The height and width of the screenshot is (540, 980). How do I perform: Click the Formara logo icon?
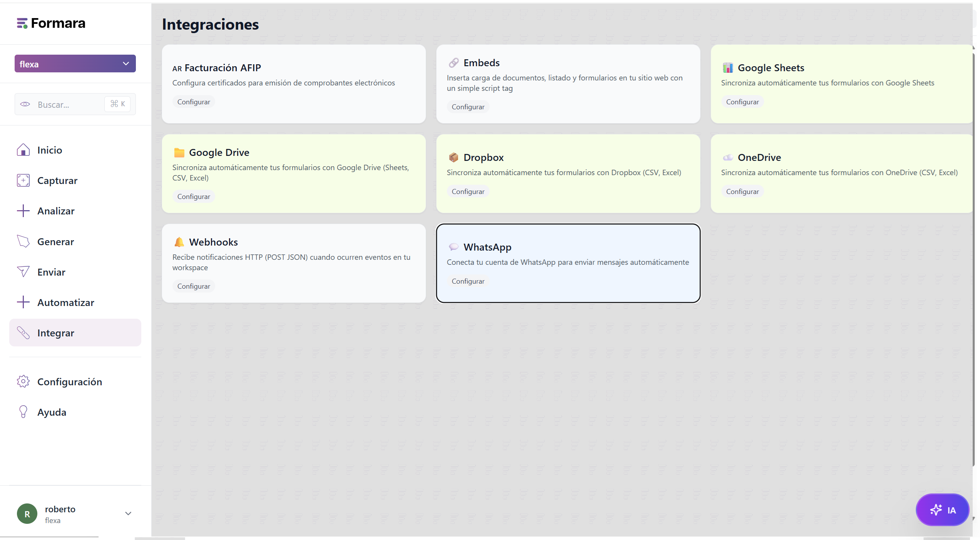click(x=22, y=23)
